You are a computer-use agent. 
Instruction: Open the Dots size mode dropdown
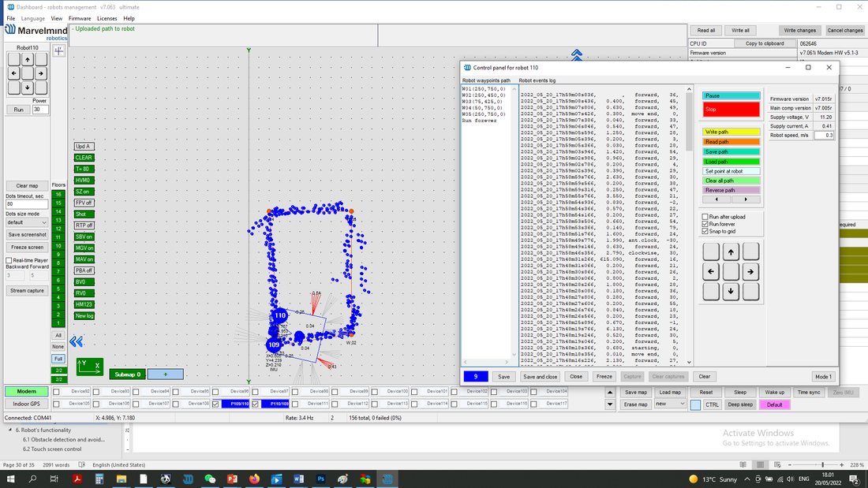point(27,222)
